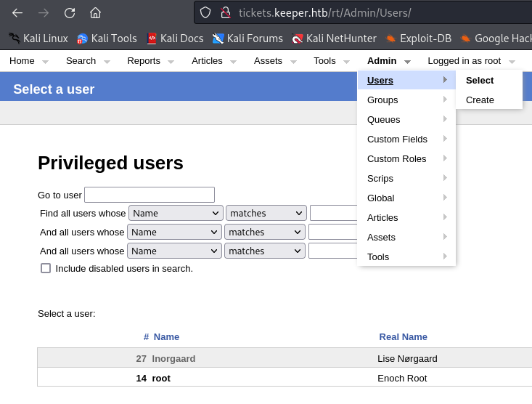The image size is (532, 404).
Task: Open the top Assets menu
Action: pos(268,61)
